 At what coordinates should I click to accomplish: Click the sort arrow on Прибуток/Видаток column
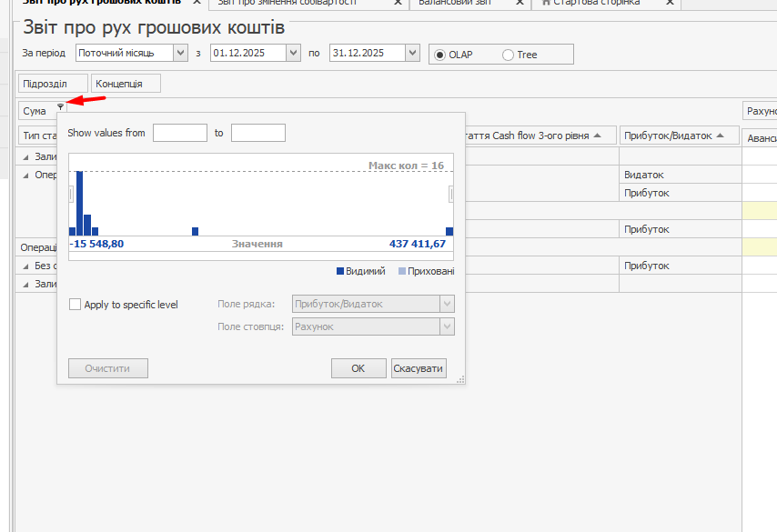[720, 136]
